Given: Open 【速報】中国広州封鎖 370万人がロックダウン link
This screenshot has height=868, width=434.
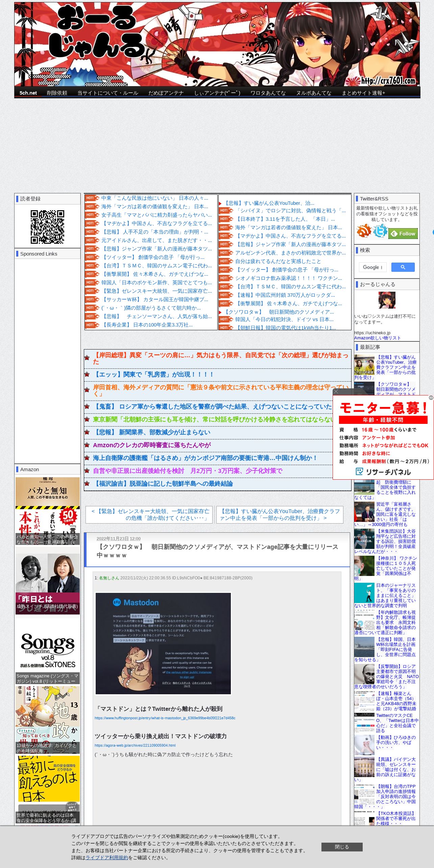Looking at the screenshot, I should pos(285,295).
